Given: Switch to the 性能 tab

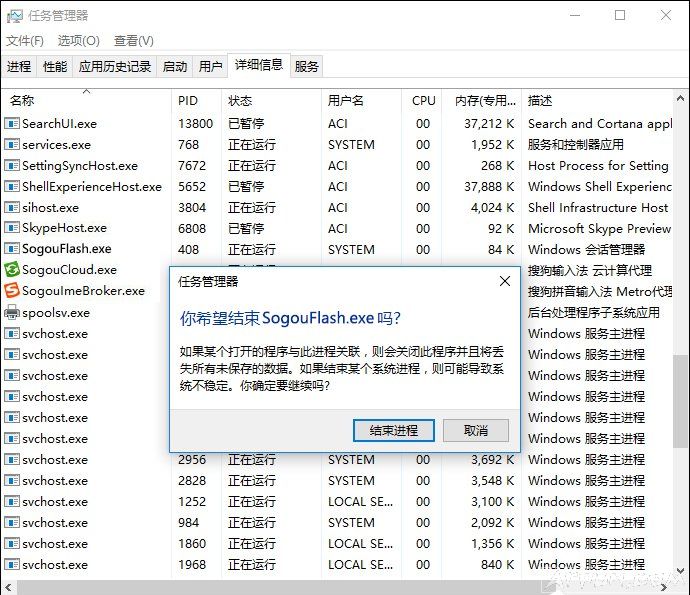Looking at the screenshot, I should tap(55, 67).
